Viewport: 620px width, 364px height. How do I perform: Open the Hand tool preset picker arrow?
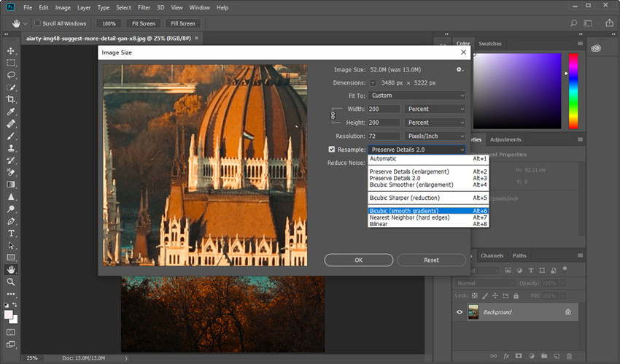pos(25,24)
